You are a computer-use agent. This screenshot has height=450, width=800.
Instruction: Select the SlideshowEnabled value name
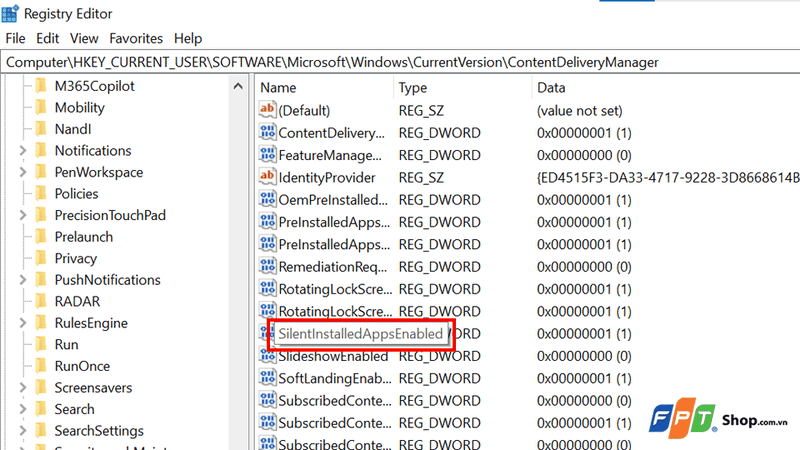(333, 357)
